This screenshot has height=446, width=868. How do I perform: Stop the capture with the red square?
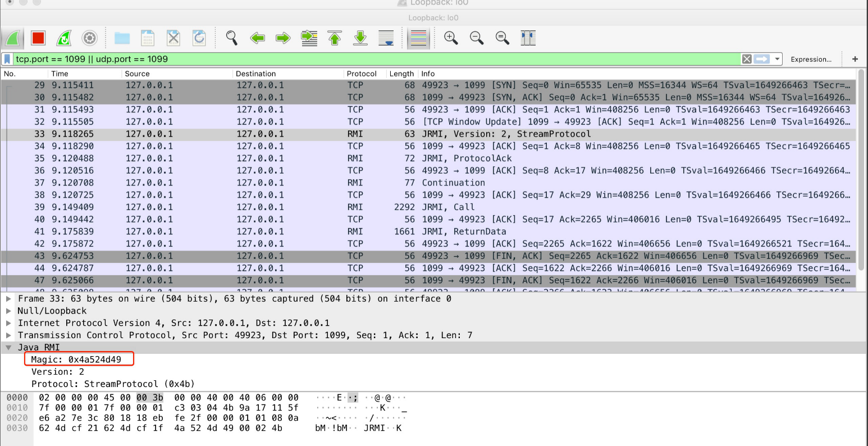(38, 38)
